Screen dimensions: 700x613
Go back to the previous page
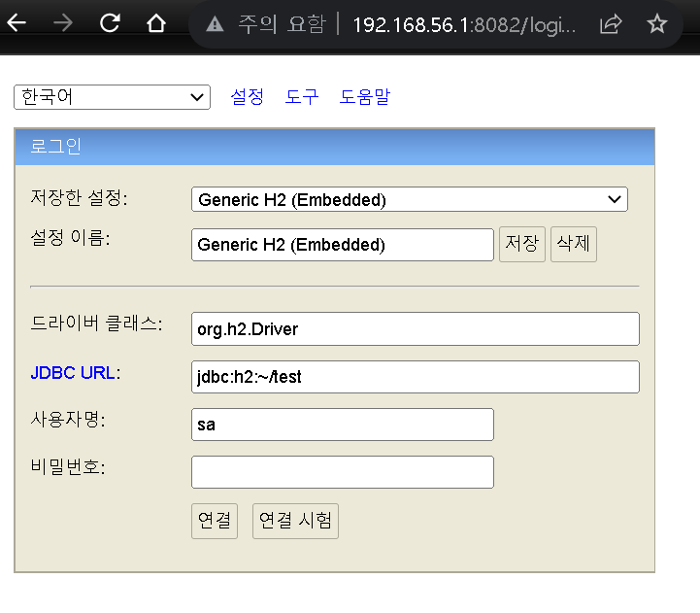(x=17, y=22)
